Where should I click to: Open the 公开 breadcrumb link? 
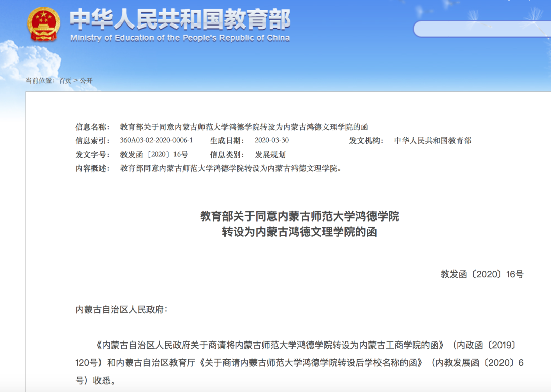pyautogui.click(x=86, y=81)
